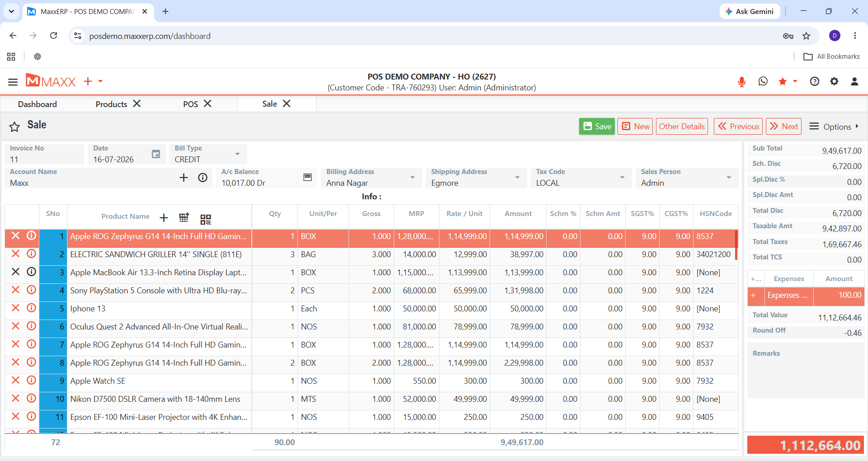
Task: Delete the Electric Sandwich Griller row
Action: 15,254
